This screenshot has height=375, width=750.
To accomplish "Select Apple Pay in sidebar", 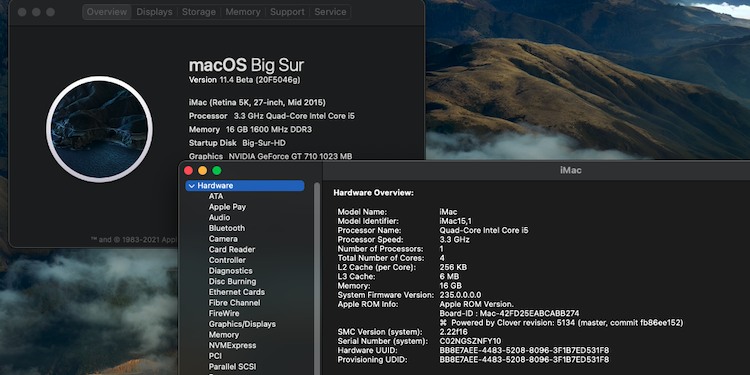I will (x=227, y=207).
